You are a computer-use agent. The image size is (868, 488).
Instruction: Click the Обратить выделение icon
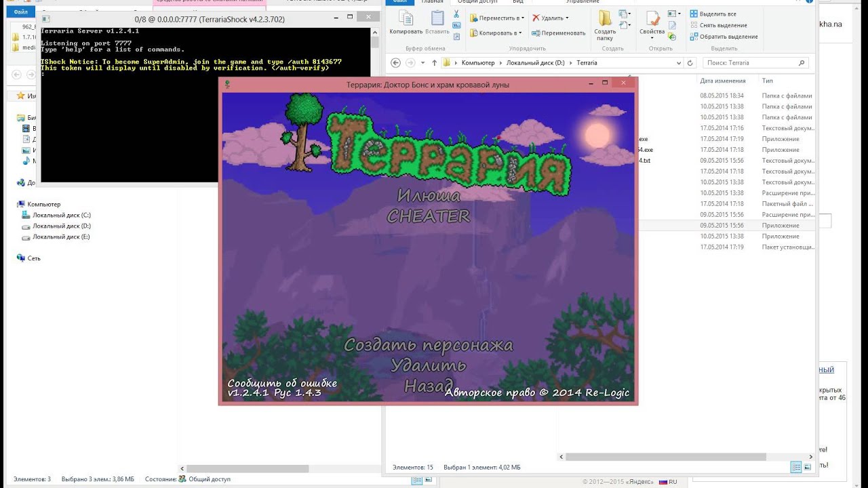[694, 37]
